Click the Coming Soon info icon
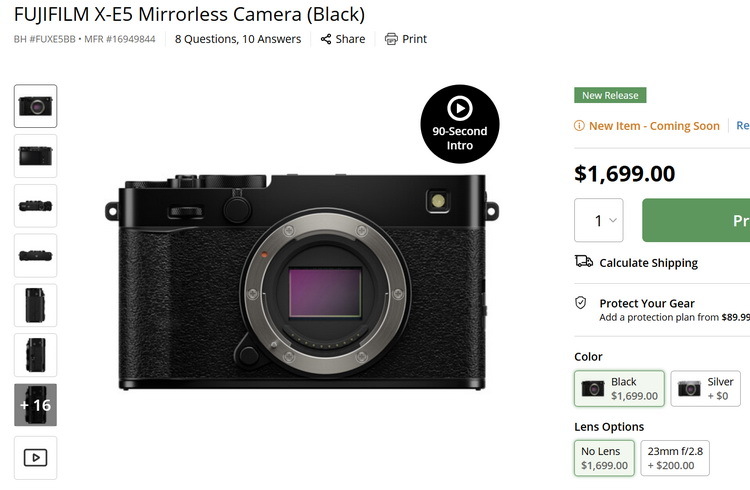Screen dimensions: 750x490 [580, 126]
